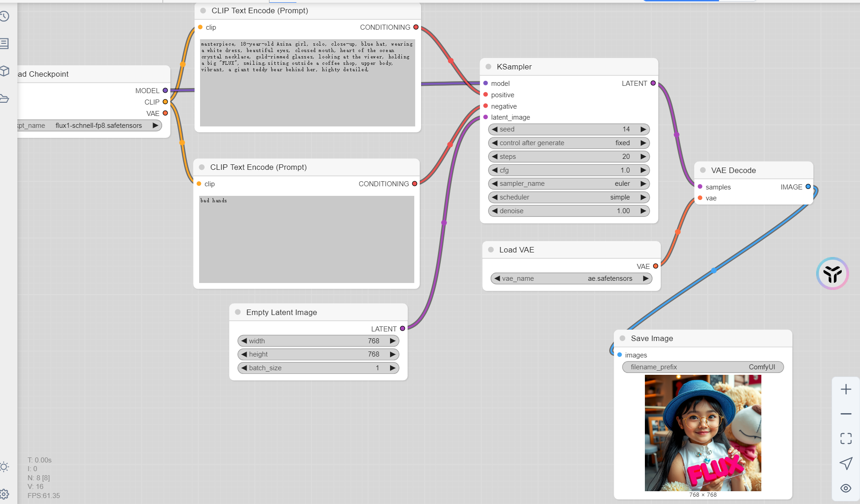Image resolution: width=860 pixels, height=504 pixels.
Task: Click the zoom in plus button
Action: pyautogui.click(x=846, y=389)
